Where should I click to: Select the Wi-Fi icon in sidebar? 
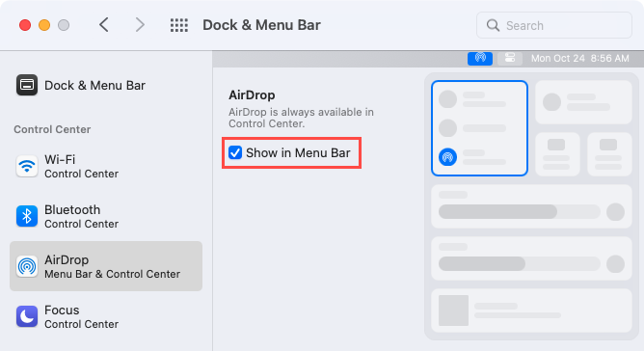(27, 166)
